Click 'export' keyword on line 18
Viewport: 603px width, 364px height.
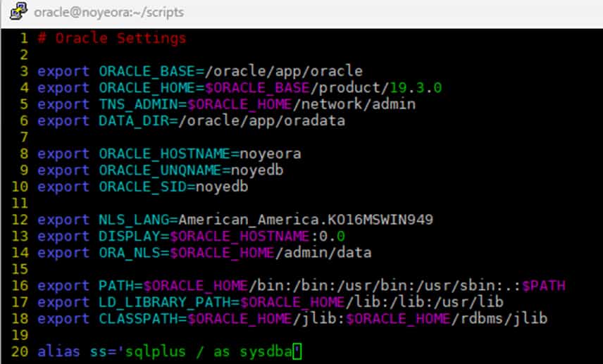click(x=63, y=319)
